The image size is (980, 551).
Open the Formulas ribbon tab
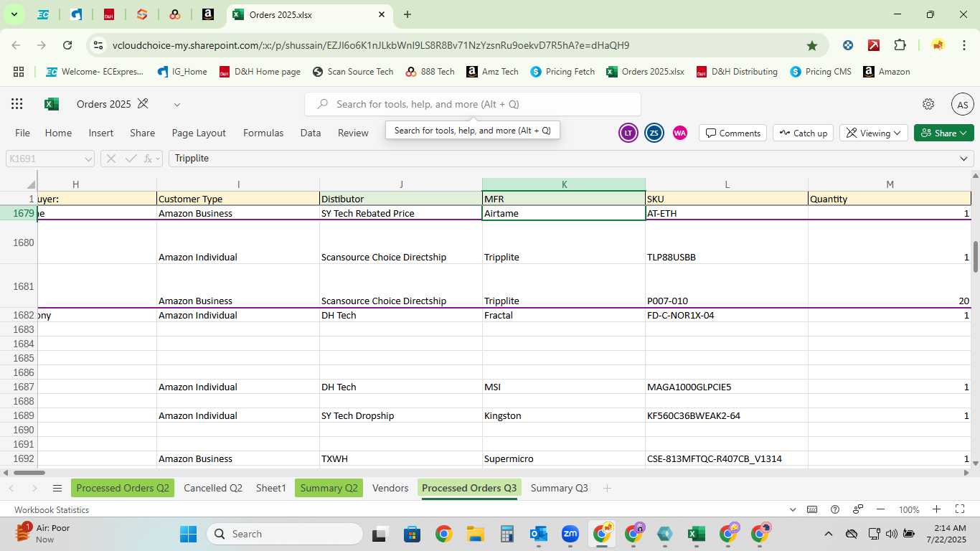pos(263,133)
